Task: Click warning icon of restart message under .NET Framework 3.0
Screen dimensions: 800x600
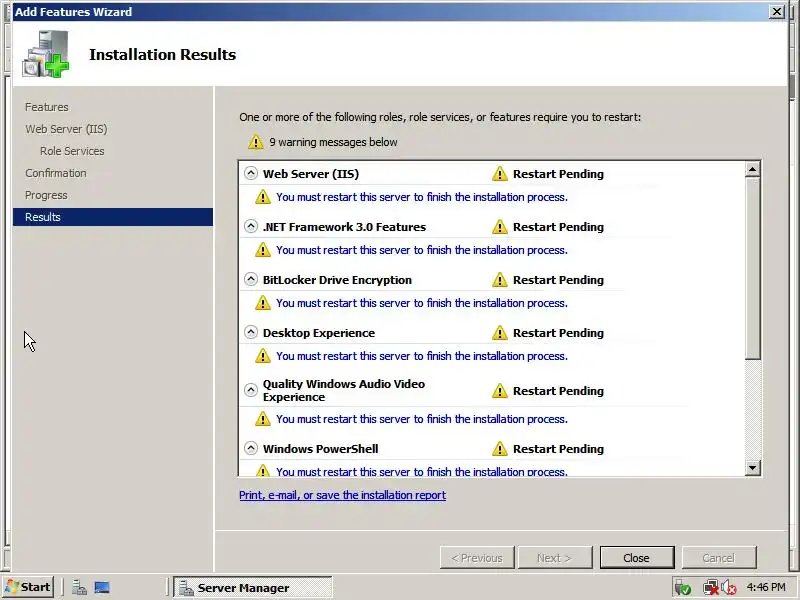Action: point(263,249)
